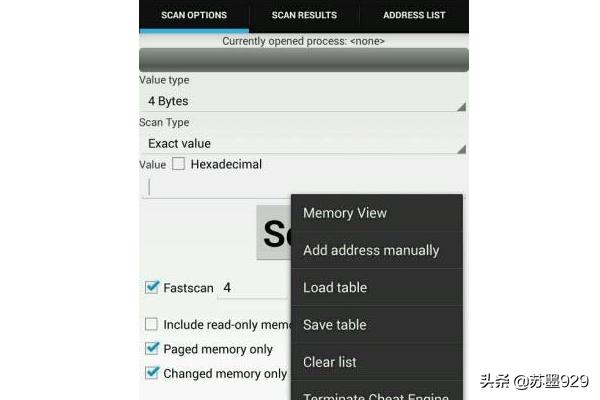Viewport: 600px width, 400px height.
Task: Toggle the Changed memory only checkbox
Action: [152, 373]
